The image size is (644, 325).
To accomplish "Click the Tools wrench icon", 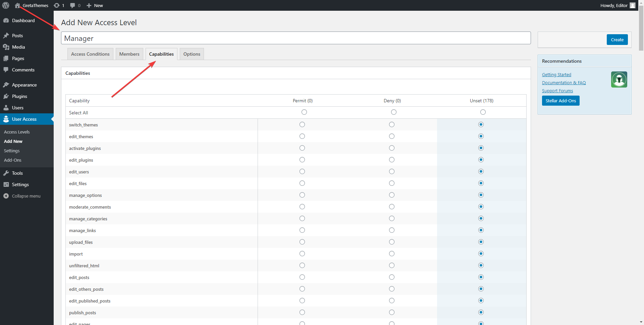I will tap(6, 173).
